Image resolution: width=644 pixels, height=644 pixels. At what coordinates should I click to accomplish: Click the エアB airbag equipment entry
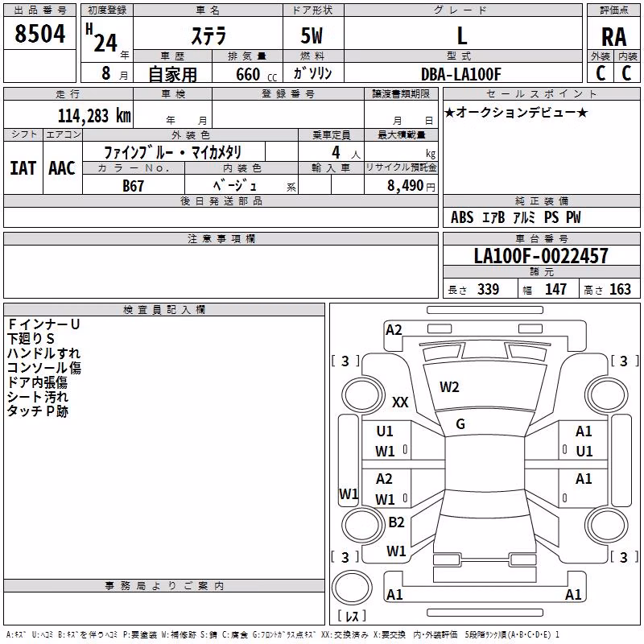493,217
